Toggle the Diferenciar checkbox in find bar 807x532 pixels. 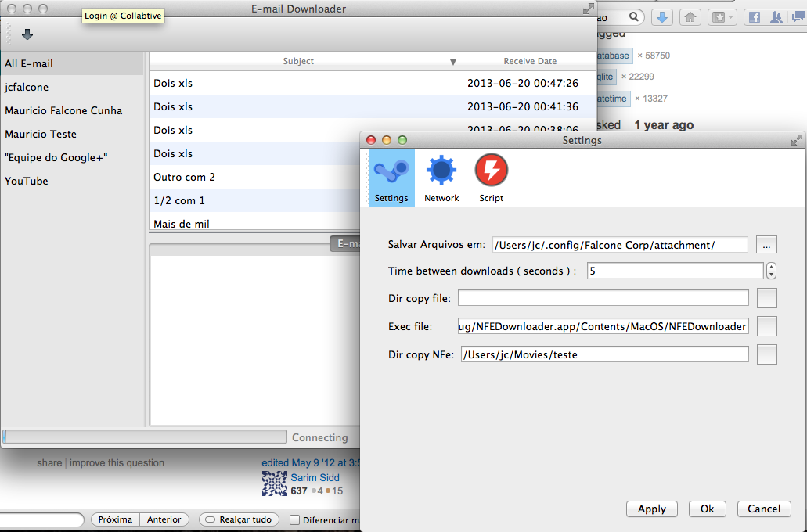295,519
